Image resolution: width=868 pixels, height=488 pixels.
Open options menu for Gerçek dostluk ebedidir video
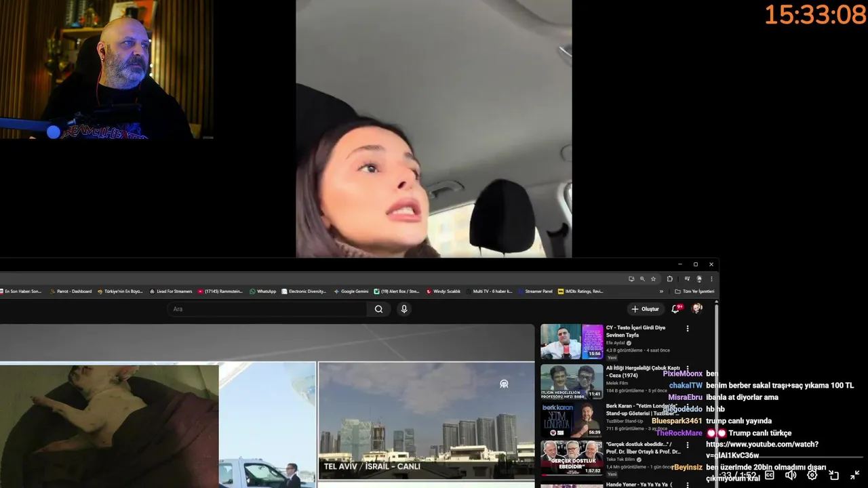coord(688,445)
